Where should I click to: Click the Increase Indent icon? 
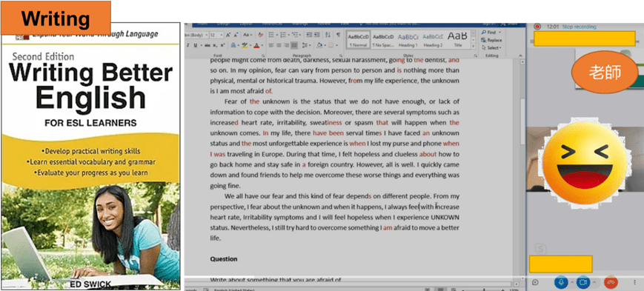pos(317,35)
